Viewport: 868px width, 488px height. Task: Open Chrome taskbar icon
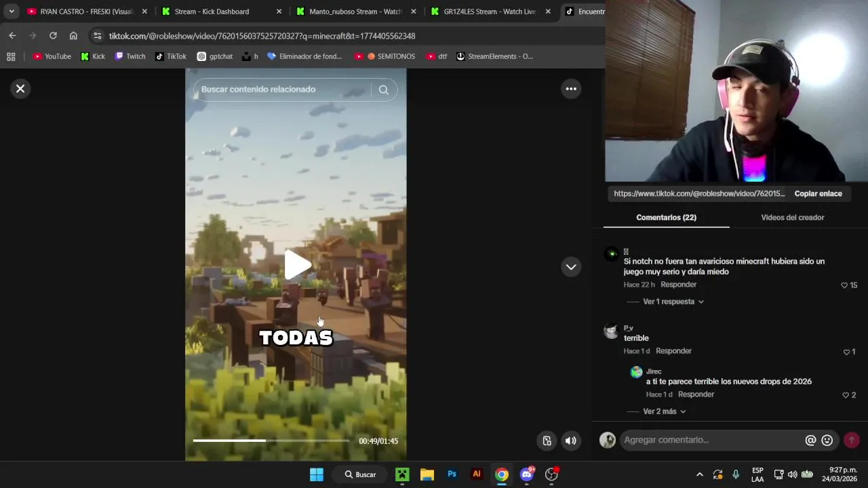pyautogui.click(x=502, y=474)
